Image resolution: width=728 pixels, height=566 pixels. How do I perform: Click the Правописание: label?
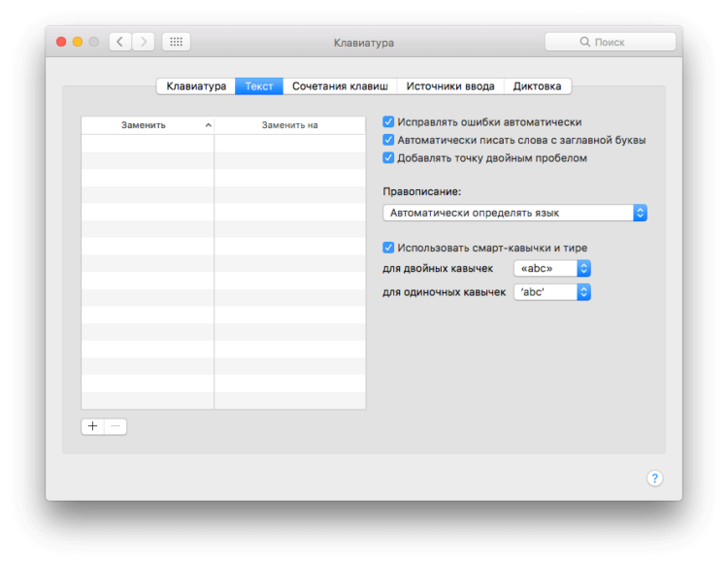click(421, 191)
